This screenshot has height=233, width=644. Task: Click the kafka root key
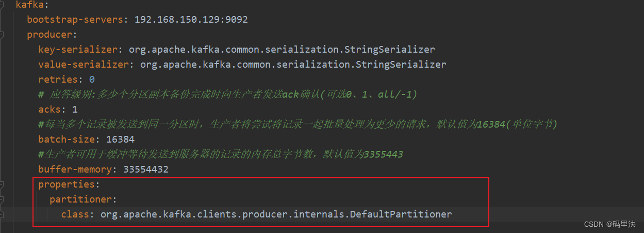[x=29, y=5]
